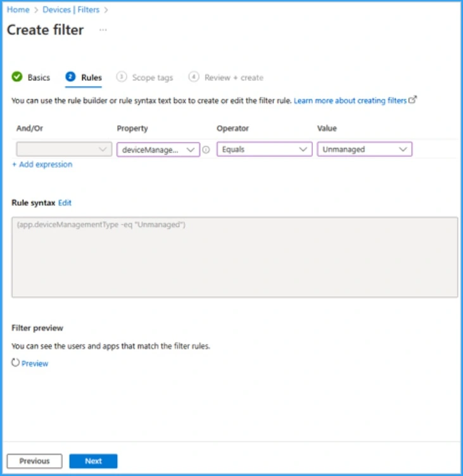Click inside the Rule syntax text box
The height and width of the screenshot is (476, 463).
tap(234, 257)
